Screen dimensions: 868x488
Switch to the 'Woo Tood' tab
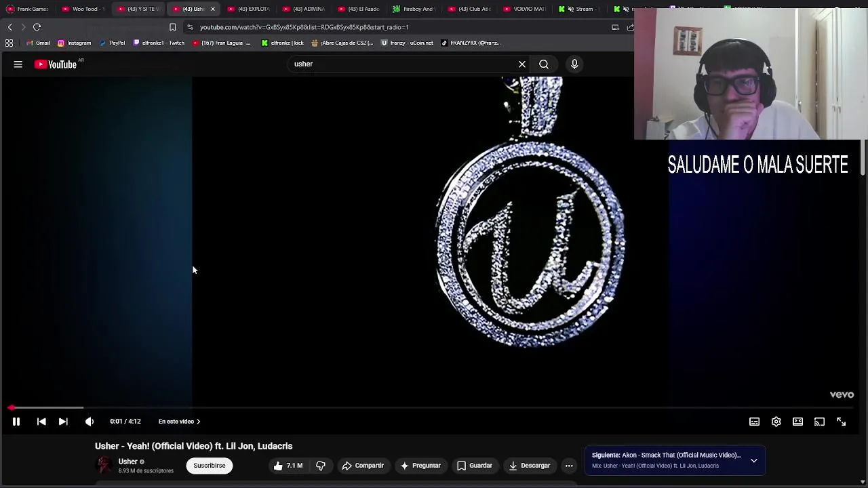[84, 9]
